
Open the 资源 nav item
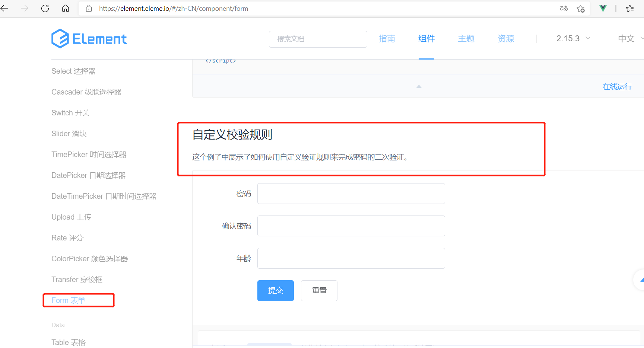(506, 39)
